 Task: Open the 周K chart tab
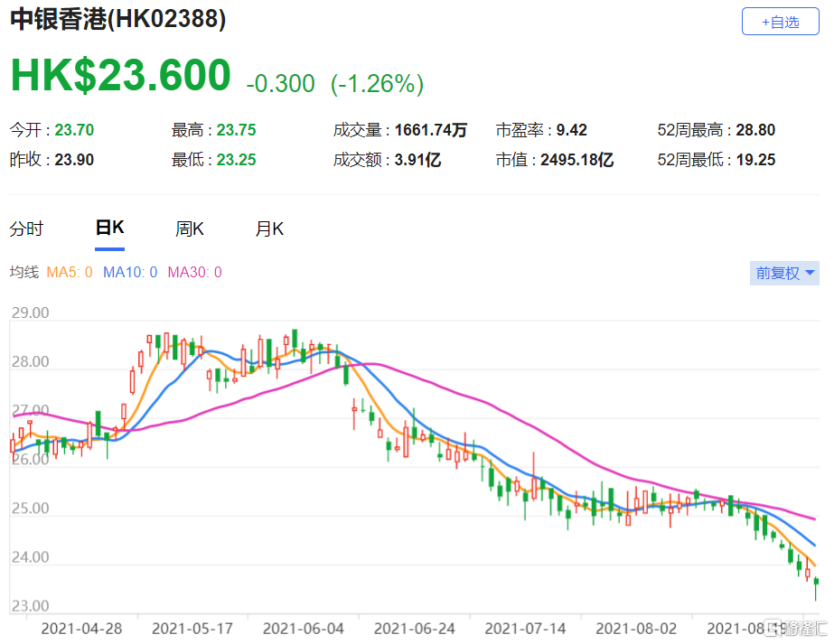pos(190,229)
